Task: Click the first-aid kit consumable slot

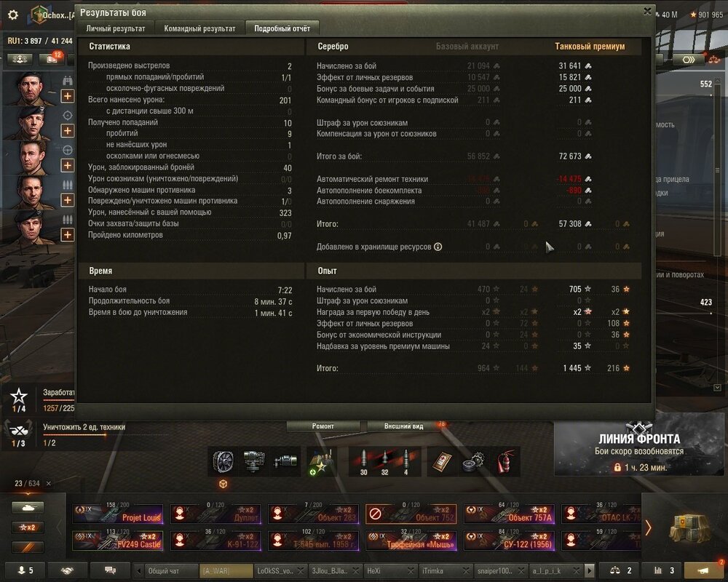Action: pyautogui.click(x=442, y=461)
